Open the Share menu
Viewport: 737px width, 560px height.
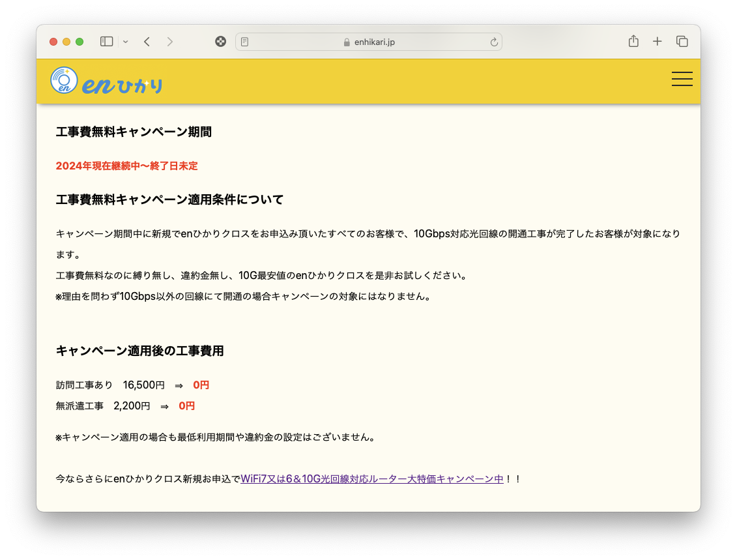pyautogui.click(x=633, y=41)
